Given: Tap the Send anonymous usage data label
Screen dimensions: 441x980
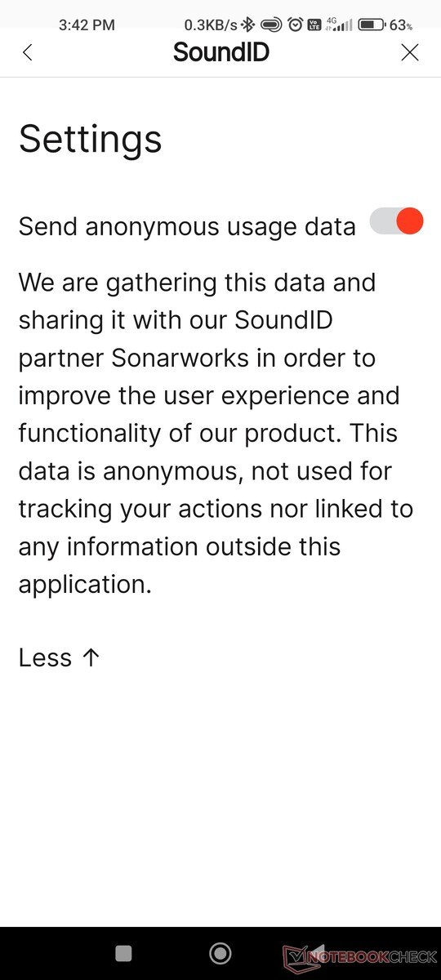Looking at the screenshot, I should (187, 226).
